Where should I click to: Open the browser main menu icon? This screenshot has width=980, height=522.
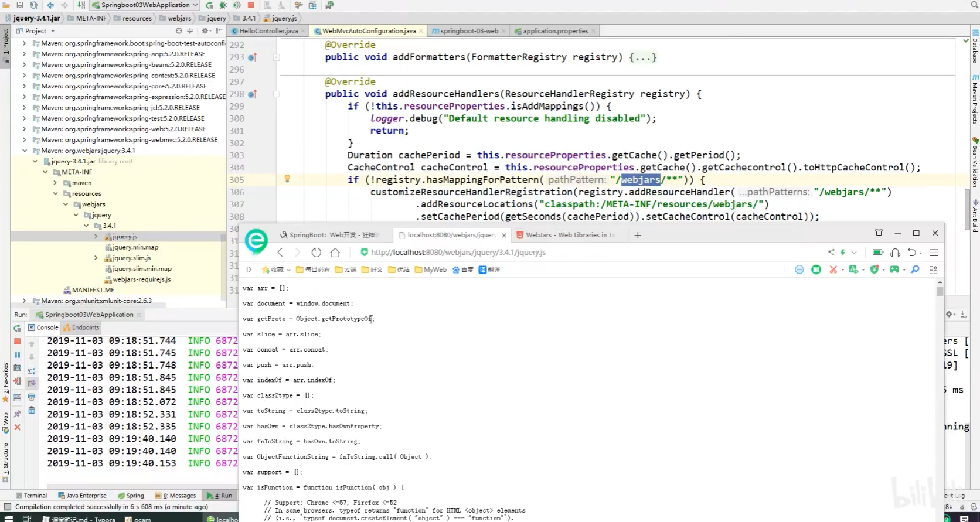coord(934,252)
